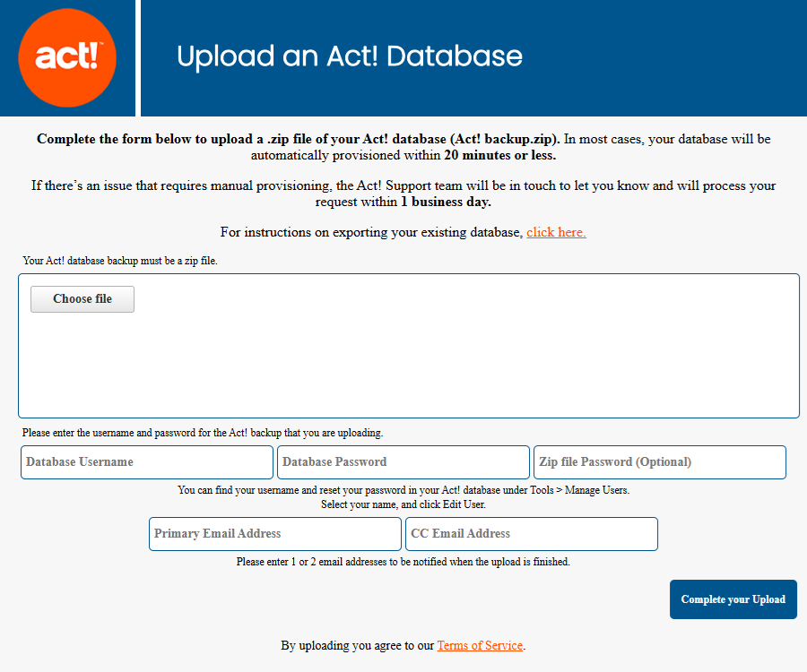Open the Terms of Service link
The width and height of the screenshot is (807, 672).
click(480, 645)
